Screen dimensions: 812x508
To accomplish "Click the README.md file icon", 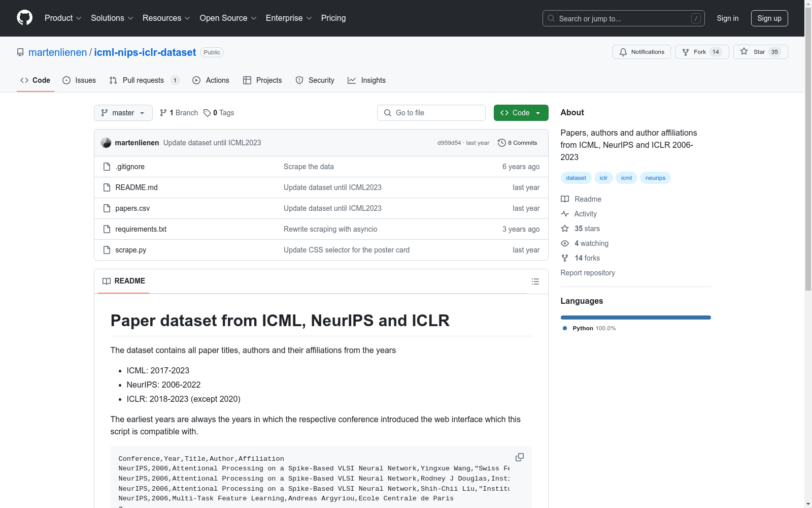I will (x=107, y=187).
